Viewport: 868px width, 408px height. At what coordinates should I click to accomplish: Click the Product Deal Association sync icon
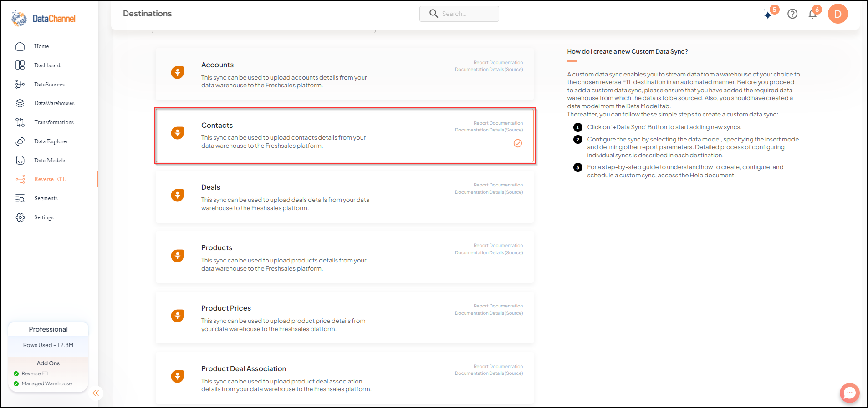tap(178, 376)
